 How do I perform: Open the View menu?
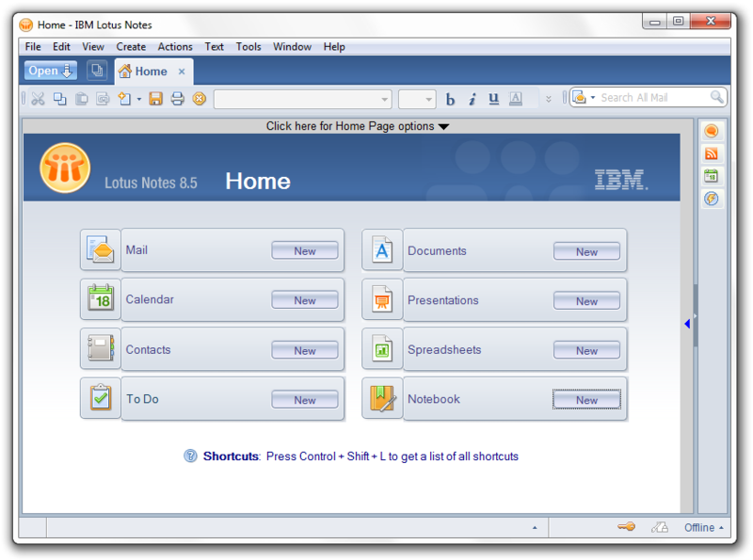coord(92,46)
